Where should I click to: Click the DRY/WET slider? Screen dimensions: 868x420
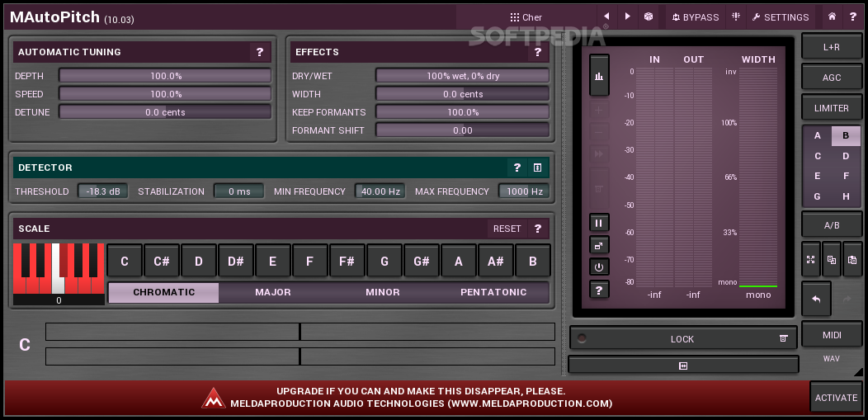point(462,76)
